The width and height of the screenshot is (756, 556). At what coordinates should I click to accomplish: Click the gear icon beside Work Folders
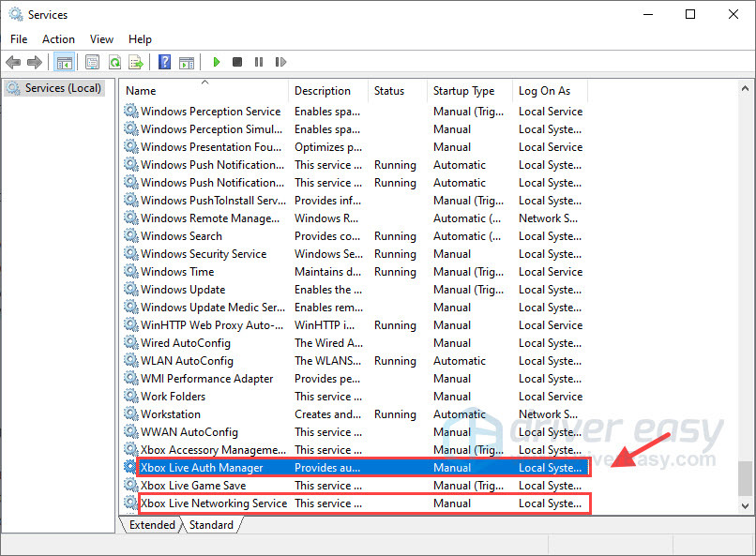[131, 396]
